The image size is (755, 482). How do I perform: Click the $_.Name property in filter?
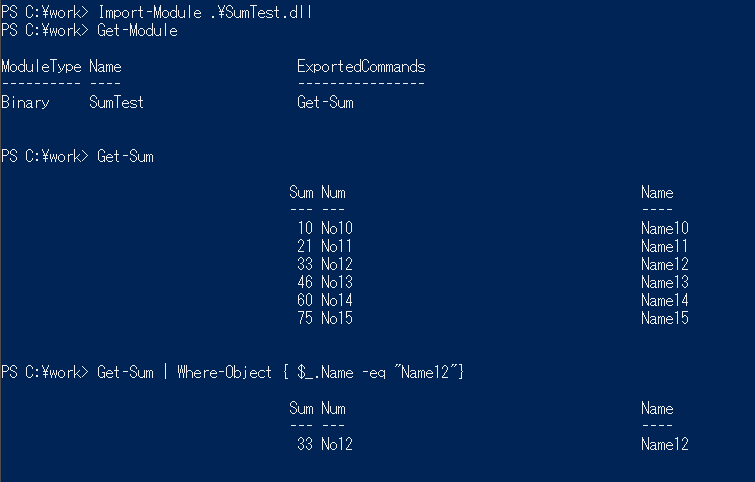click(333, 372)
